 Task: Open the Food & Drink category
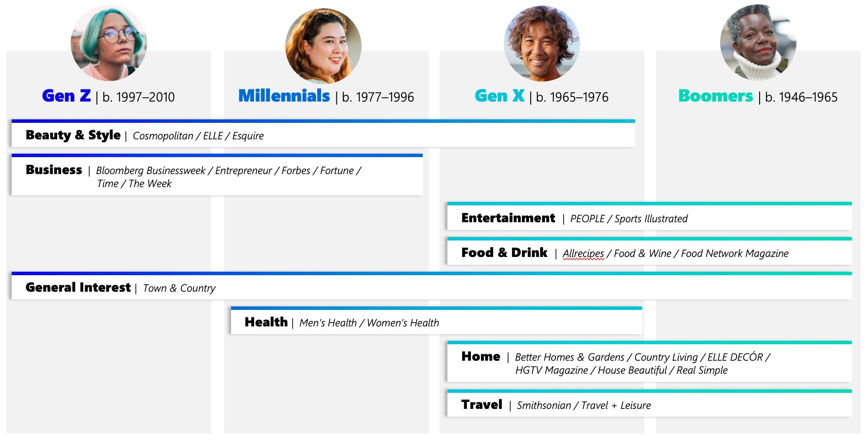504,253
